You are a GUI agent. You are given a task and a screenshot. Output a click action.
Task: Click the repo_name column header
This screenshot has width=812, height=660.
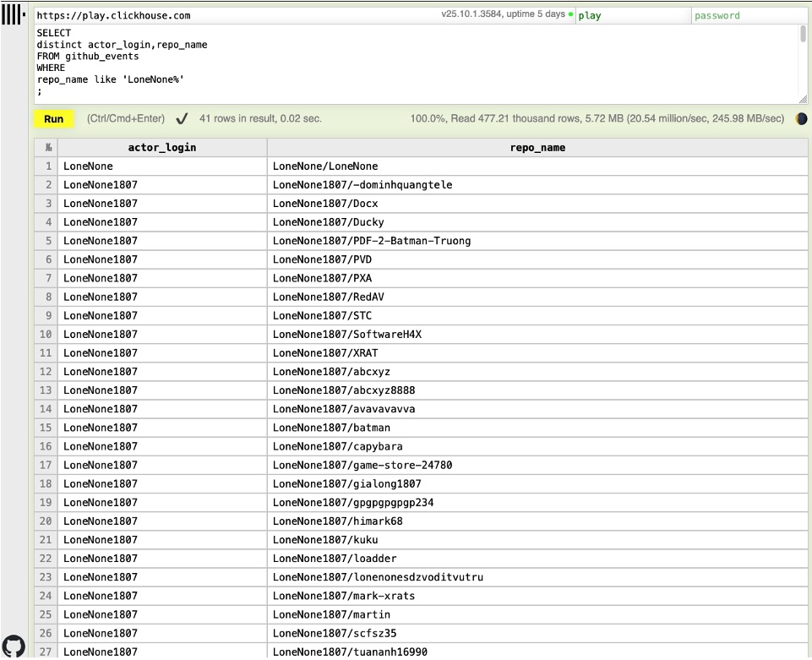537,148
